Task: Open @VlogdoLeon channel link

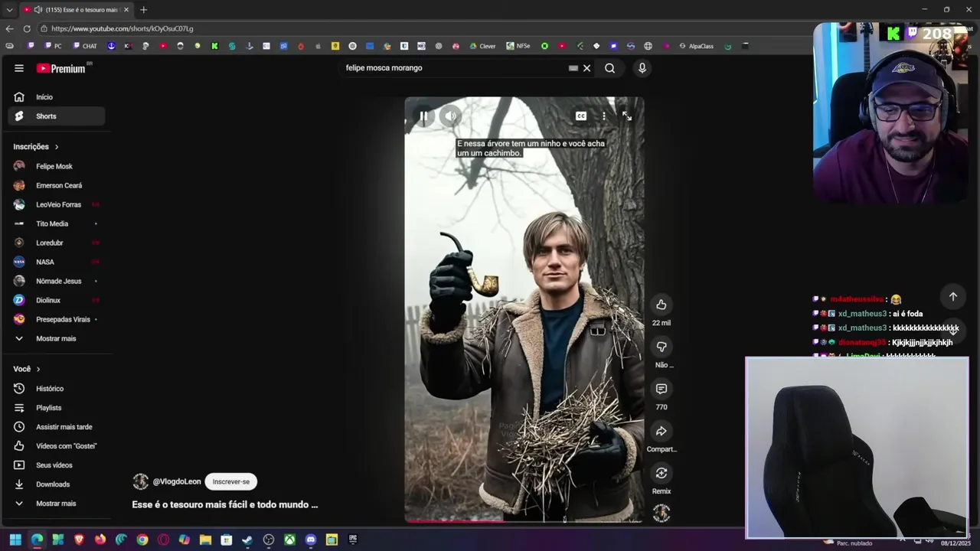Action: click(177, 481)
